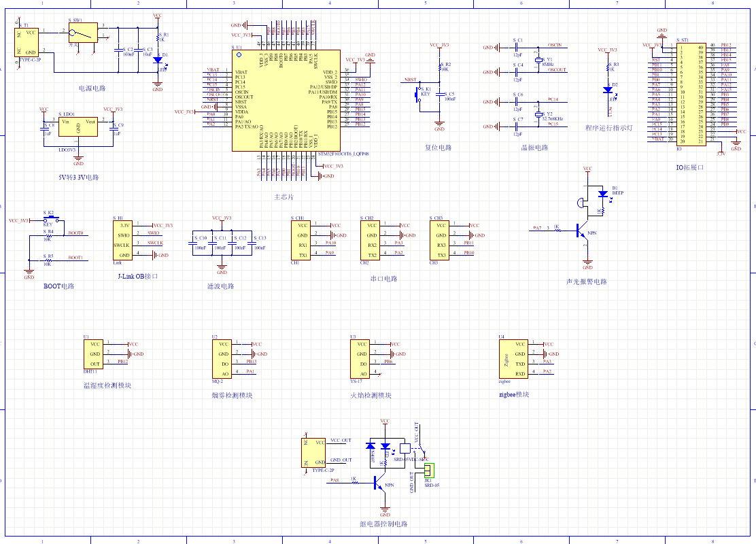This screenshot has height=544, width=756.
Task: Select the U2 MQ-2 smoke sensor module
Action: tap(222, 359)
